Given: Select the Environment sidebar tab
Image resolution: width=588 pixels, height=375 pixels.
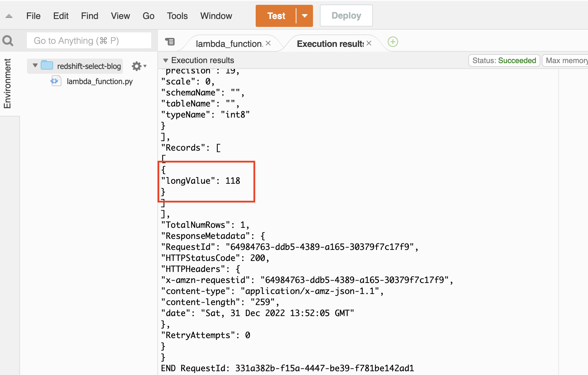Looking at the screenshot, I should pos(7,83).
